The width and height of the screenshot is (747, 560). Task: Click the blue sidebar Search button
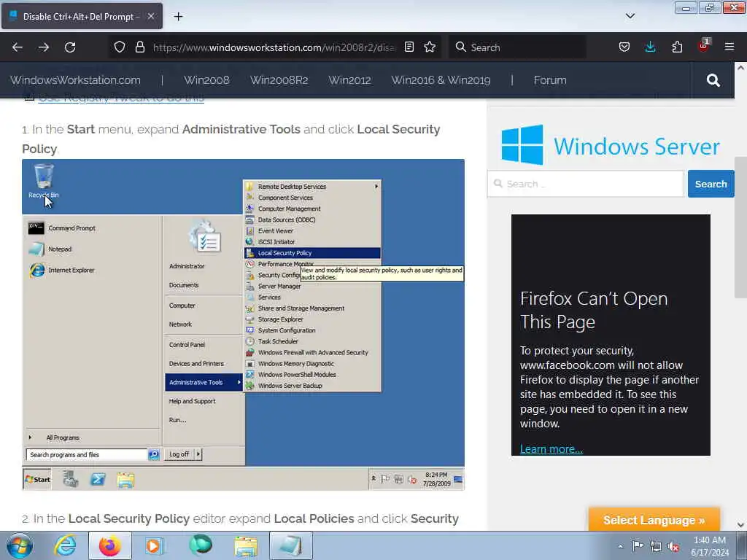(711, 184)
